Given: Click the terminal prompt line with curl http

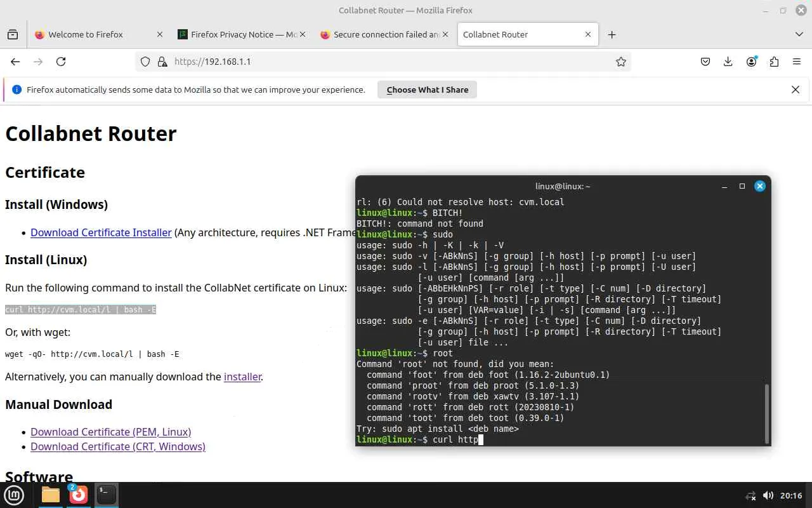Looking at the screenshot, I should point(420,439).
